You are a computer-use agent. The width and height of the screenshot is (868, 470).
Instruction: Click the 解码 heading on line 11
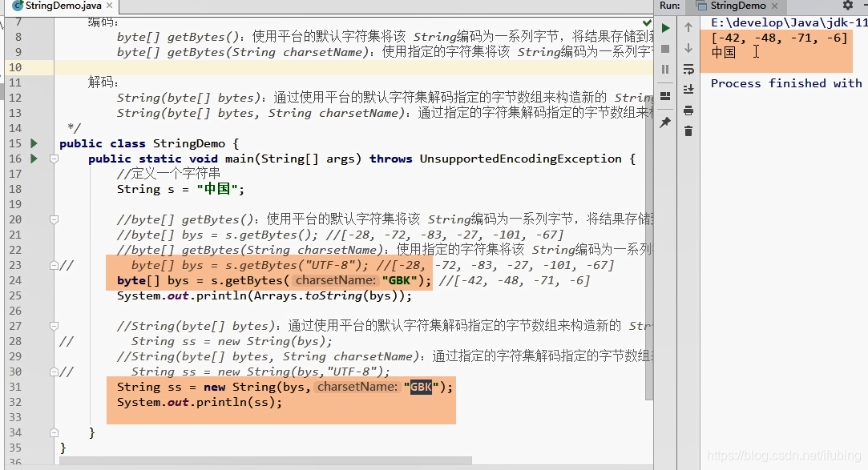pos(103,82)
